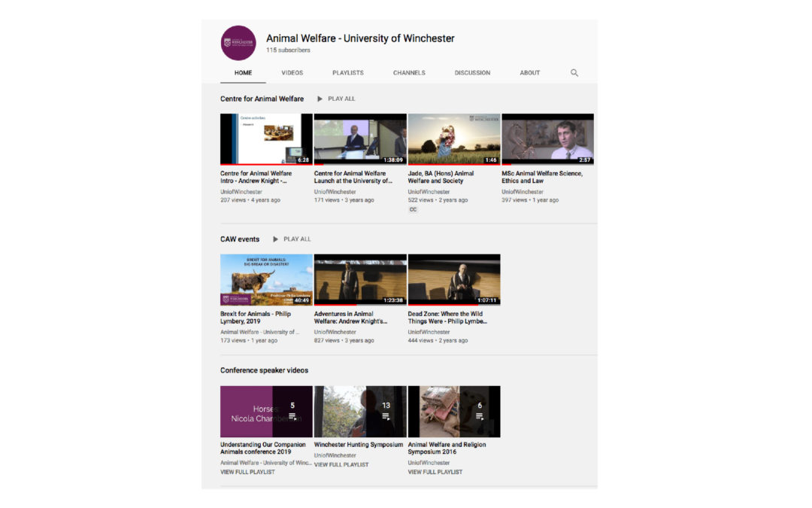Screen dimensions: 812x508
Task: Open the channel search magnifier icon
Action: coord(574,73)
